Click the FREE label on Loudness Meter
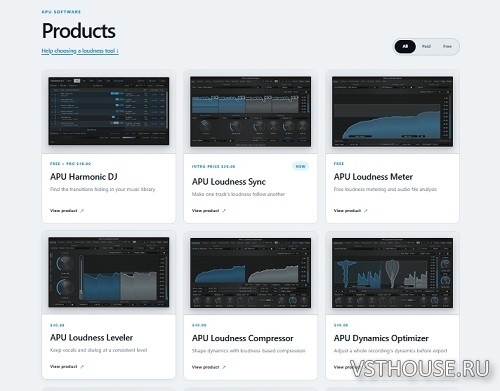The image size is (500, 391). click(x=339, y=164)
